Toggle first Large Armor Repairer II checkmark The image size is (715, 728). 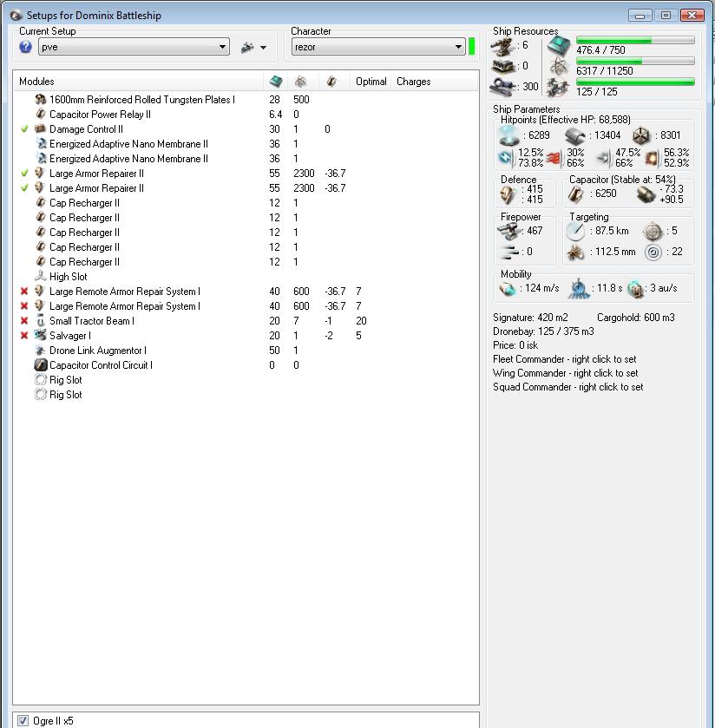[x=24, y=174]
